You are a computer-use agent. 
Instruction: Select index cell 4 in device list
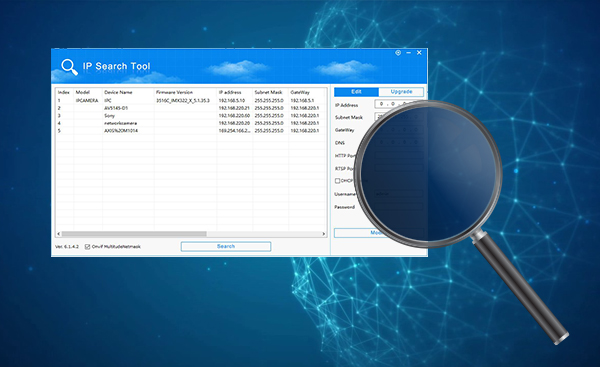[x=59, y=123]
